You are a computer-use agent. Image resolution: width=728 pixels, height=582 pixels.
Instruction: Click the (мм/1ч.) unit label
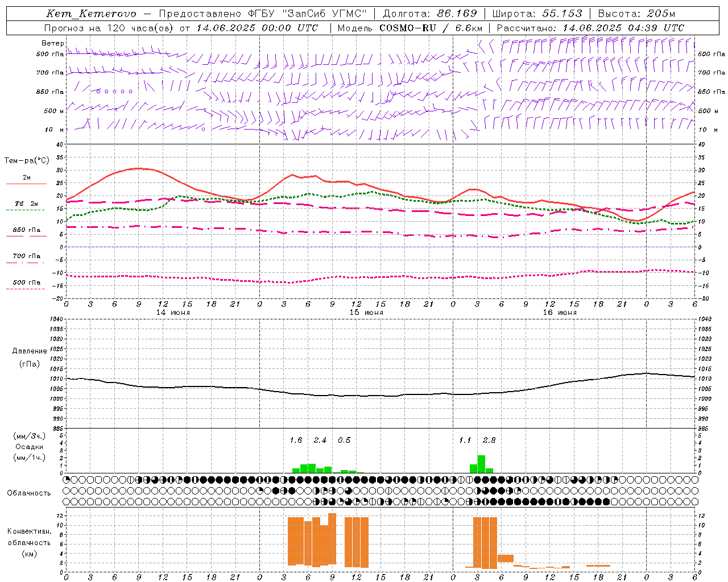point(30,458)
